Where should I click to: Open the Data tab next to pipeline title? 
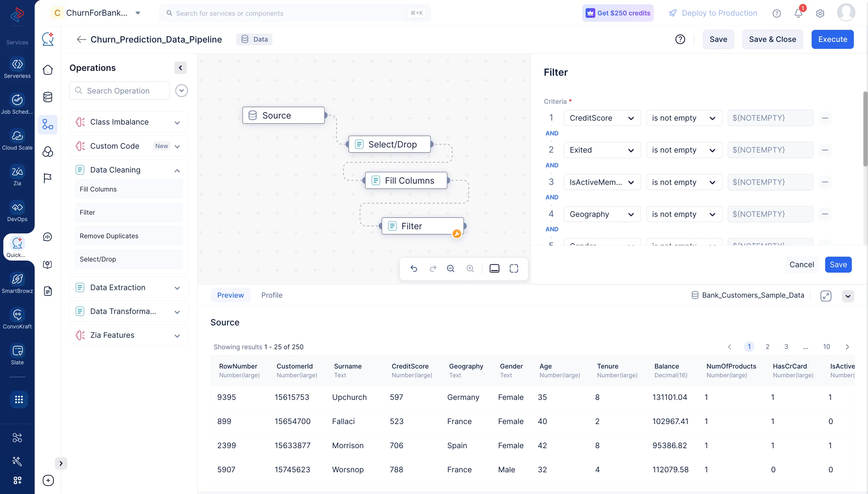point(254,39)
